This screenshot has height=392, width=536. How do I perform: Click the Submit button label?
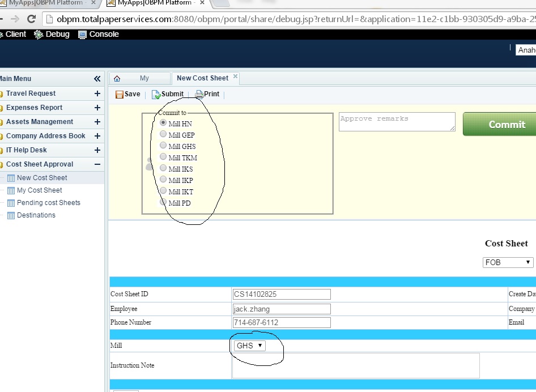tap(172, 94)
